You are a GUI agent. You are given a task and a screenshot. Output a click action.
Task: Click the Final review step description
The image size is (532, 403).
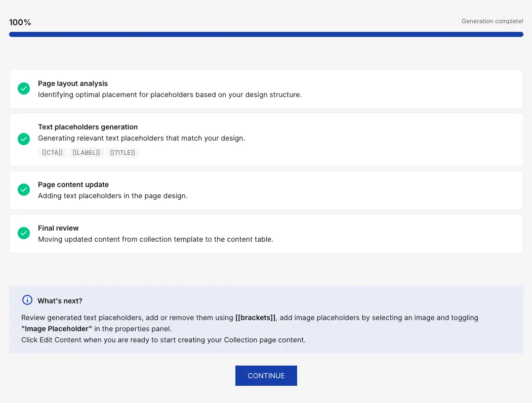[155, 239]
